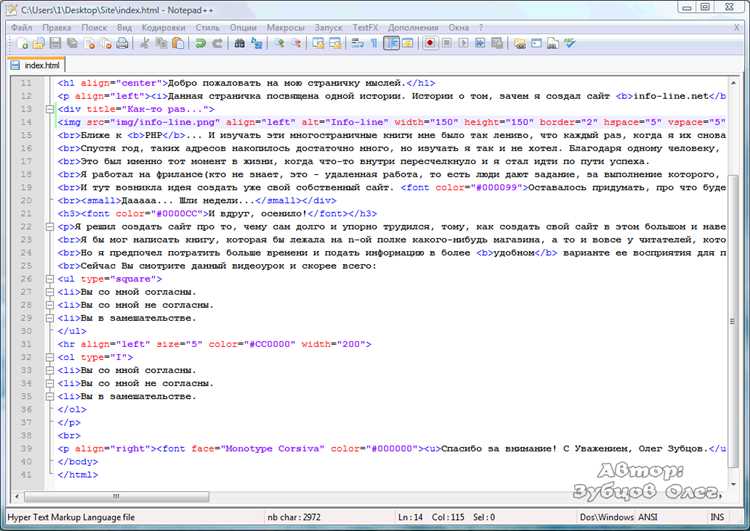This screenshot has width=750, height=531.
Task: Click line number 20 in the margin
Action: coord(28,200)
